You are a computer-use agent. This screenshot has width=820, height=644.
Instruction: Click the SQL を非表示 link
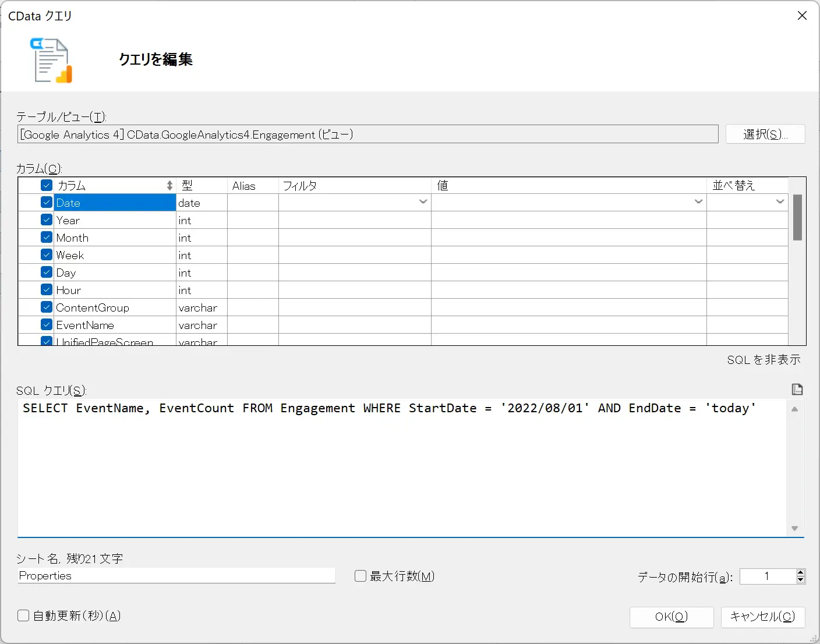coord(764,360)
